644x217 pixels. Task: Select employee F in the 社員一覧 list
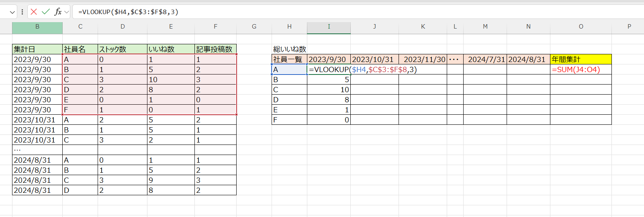tap(289, 120)
